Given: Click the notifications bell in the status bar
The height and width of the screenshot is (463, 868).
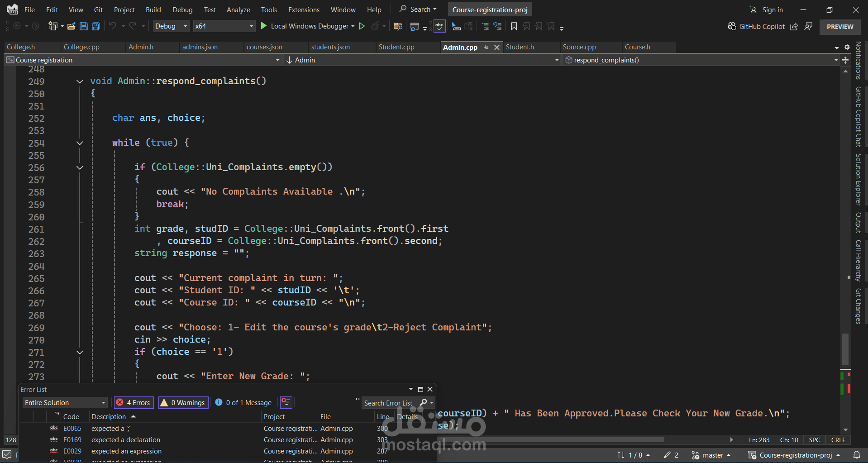Looking at the screenshot, I should pos(856,455).
